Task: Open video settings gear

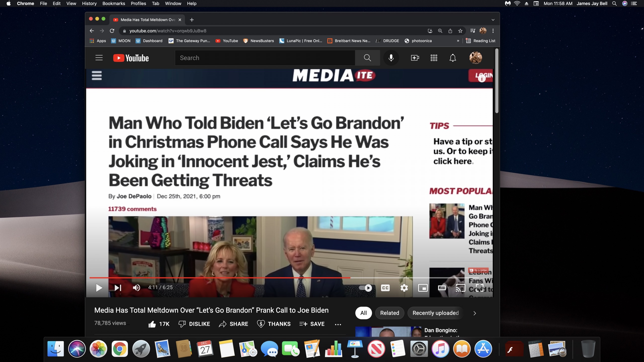Action: (404, 288)
